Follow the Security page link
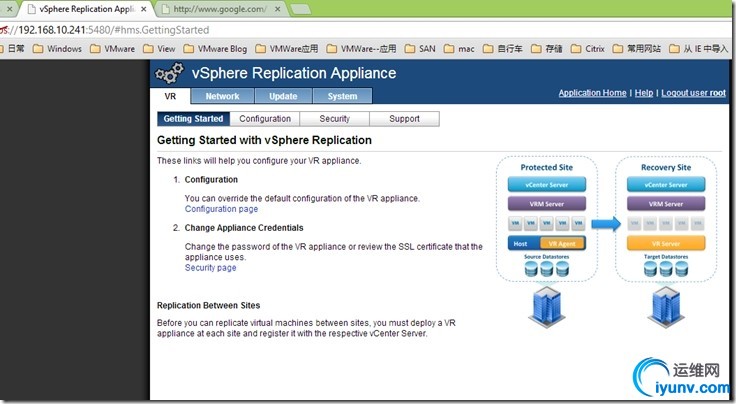 coord(210,267)
